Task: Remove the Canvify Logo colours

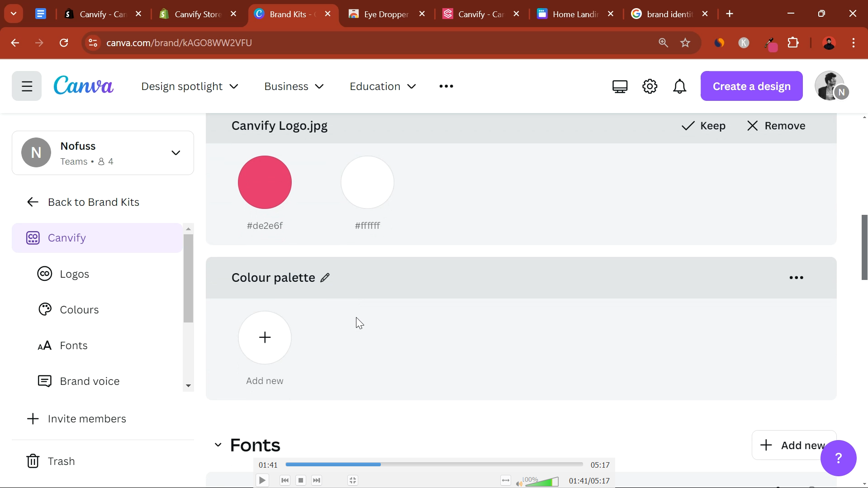Action: pyautogui.click(x=776, y=126)
